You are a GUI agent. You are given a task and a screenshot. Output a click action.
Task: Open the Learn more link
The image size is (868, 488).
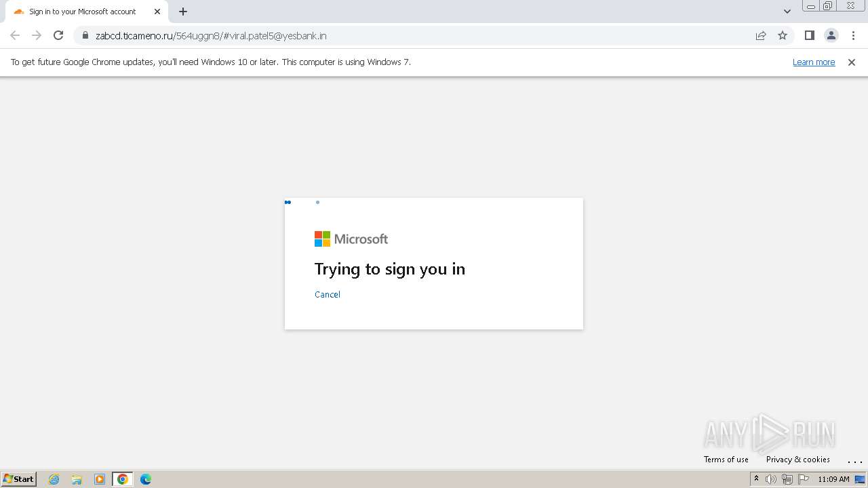tap(814, 62)
